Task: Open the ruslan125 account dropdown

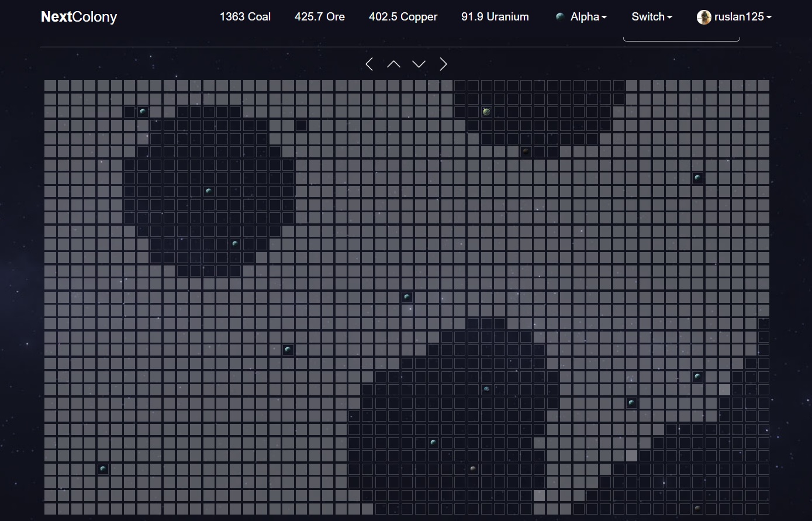Action: click(742, 17)
